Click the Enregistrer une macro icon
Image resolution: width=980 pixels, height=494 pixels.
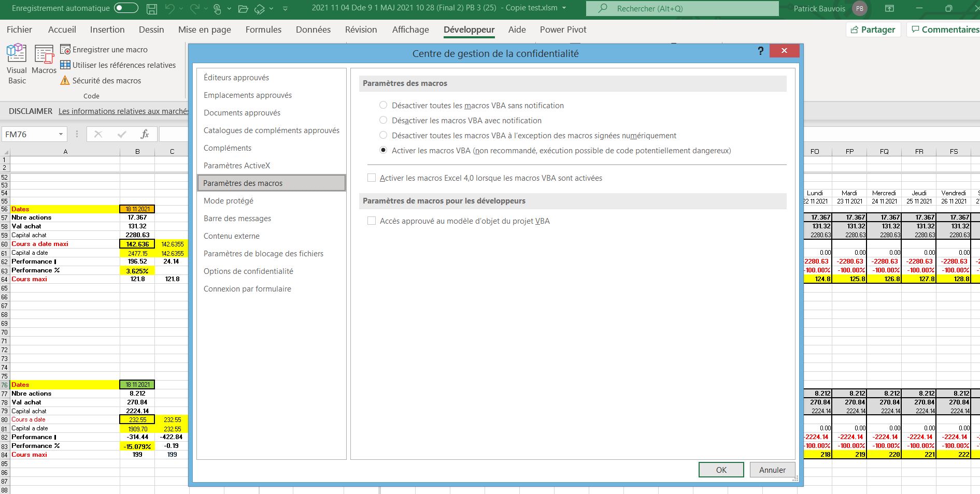point(65,50)
